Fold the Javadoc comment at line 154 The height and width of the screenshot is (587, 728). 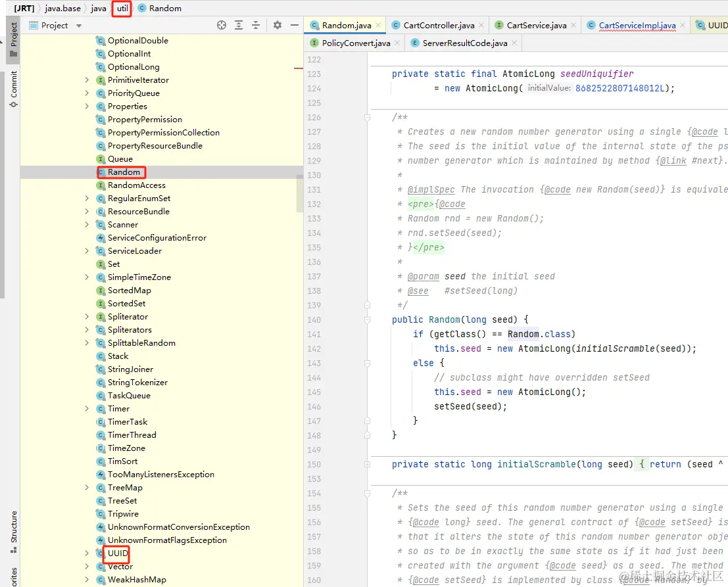click(367, 493)
